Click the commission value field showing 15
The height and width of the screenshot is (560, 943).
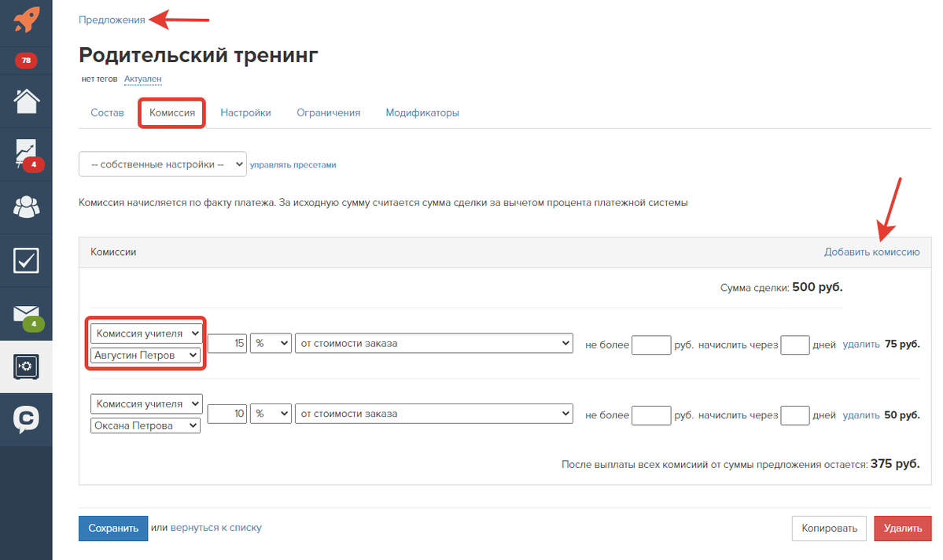point(227,344)
